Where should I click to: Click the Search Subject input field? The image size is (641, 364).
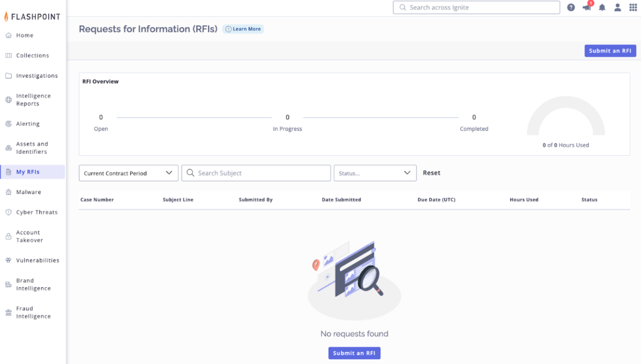click(x=262, y=173)
